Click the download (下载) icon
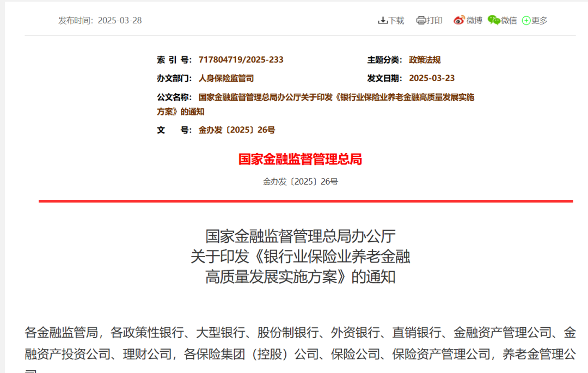The width and height of the screenshot is (588, 373). [x=383, y=20]
